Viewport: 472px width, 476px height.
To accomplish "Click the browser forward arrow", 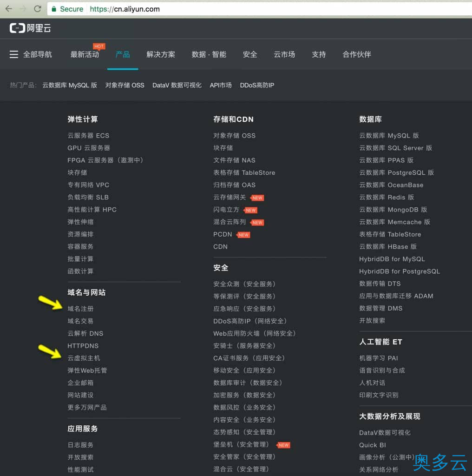I will pyautogui.click(x=23, y=9).
